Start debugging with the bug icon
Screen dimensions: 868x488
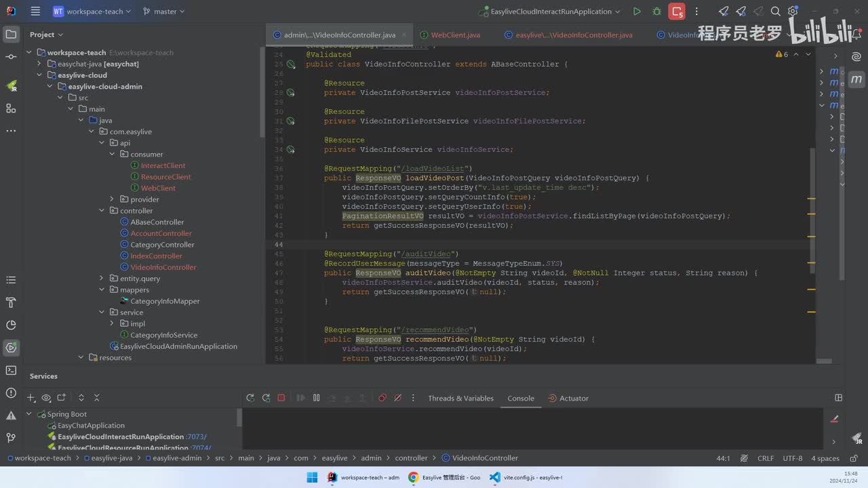point(656,12)
